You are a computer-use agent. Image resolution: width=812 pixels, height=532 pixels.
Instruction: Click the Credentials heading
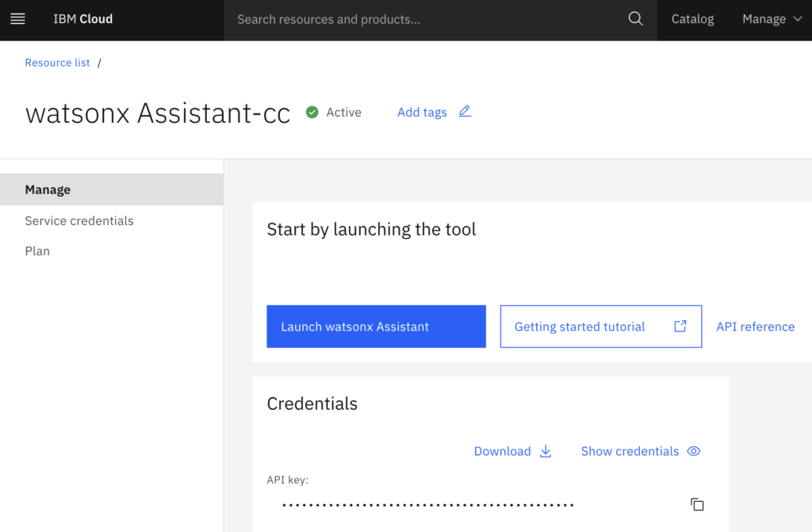(x=312, y=404)
